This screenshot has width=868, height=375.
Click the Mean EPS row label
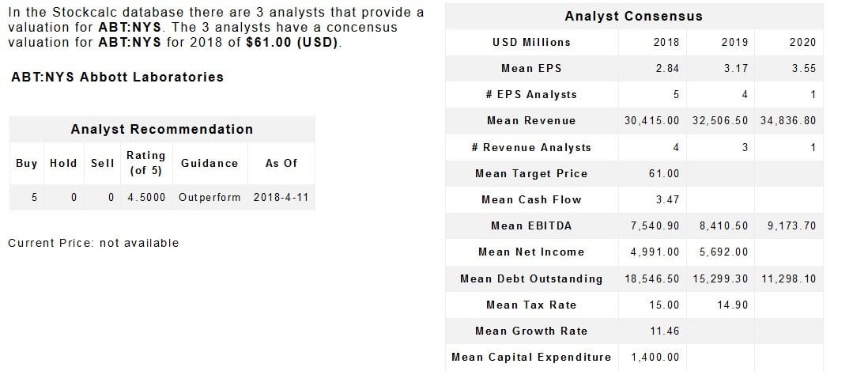531,68
